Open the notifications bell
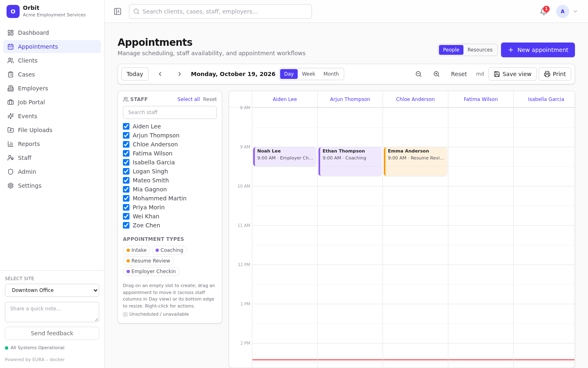Image resolution: width=588 pixels, height=368 pixels. coord(544,11)
